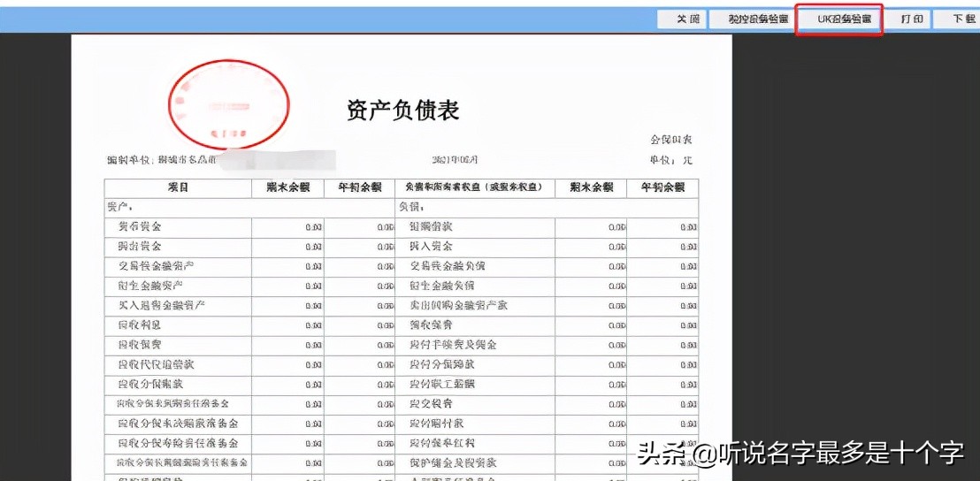Click the 期末余额 value for 货币资金

pyautogui.click(x=314, y=227)
